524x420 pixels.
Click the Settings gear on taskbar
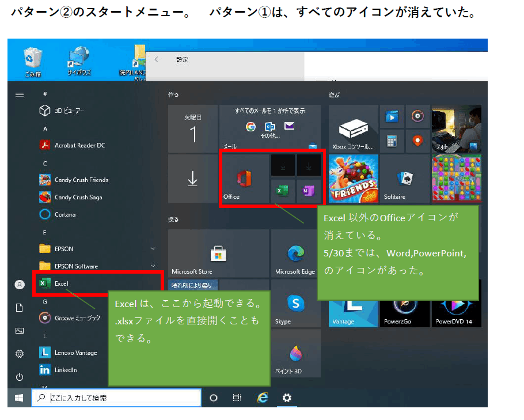click(287, 398)
